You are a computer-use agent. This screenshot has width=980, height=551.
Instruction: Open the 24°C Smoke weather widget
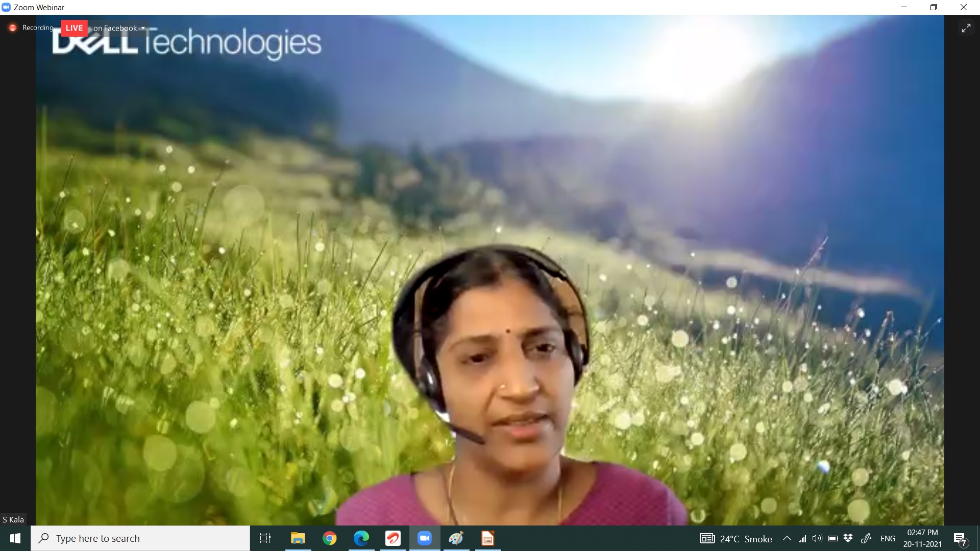[736, 539]
